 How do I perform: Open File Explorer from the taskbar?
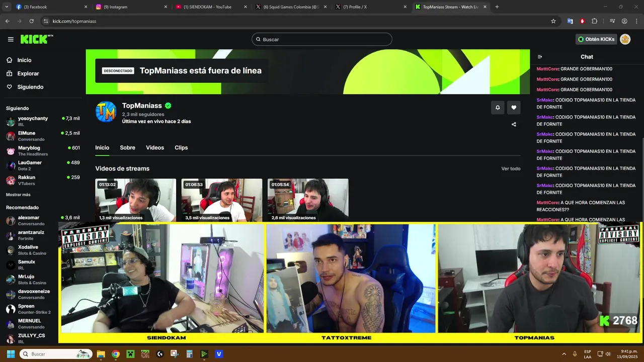pos(101,354)
